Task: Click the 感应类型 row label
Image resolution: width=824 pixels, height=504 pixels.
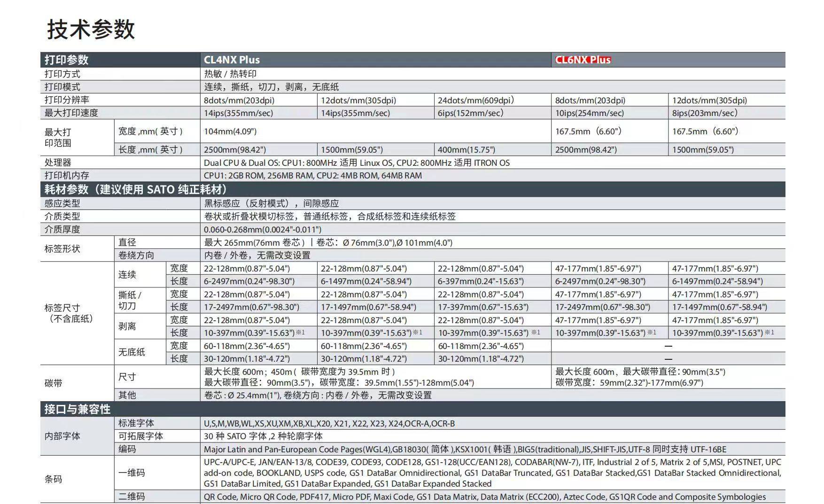Action: (62, 203)
